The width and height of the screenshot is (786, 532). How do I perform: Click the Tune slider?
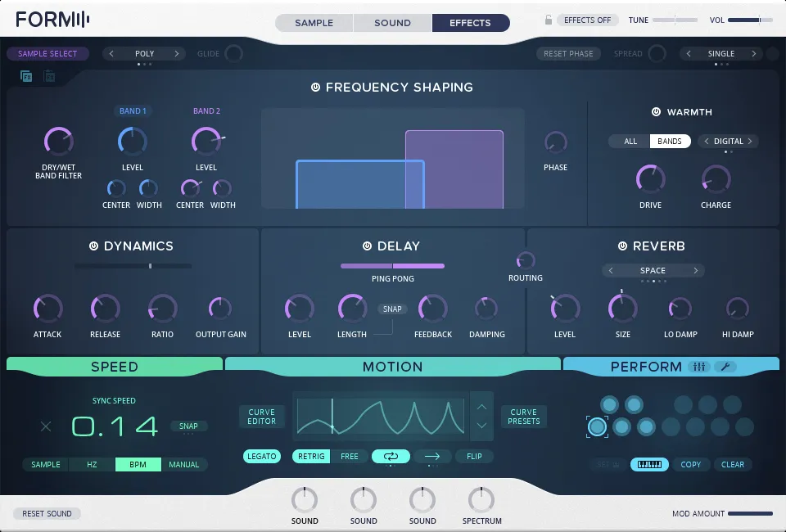pos(675,20)
